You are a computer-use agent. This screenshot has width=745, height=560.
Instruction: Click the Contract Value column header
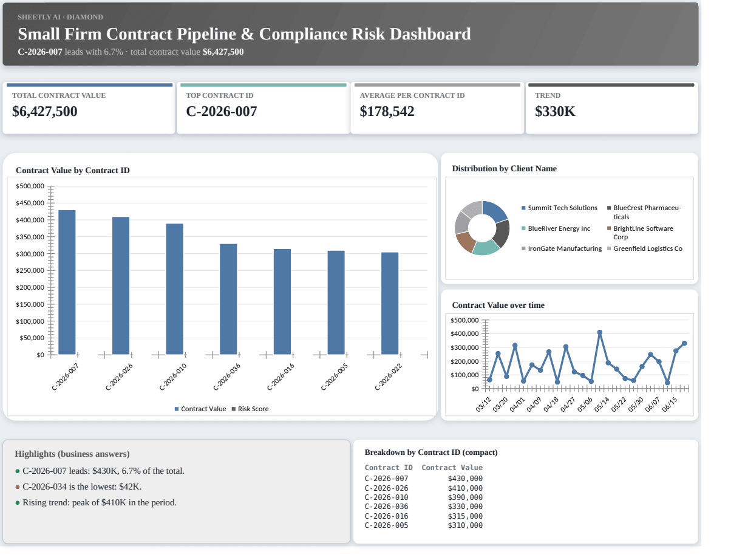(452, 468)
